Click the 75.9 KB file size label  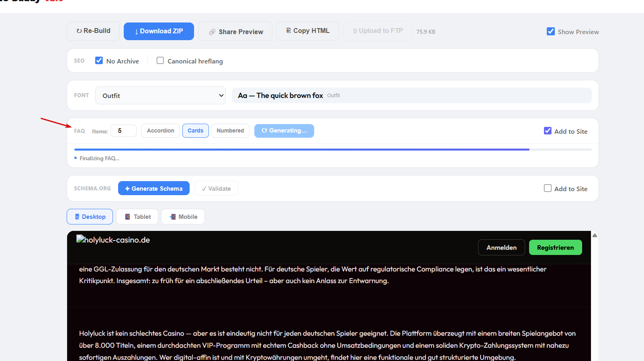[426, 32]
